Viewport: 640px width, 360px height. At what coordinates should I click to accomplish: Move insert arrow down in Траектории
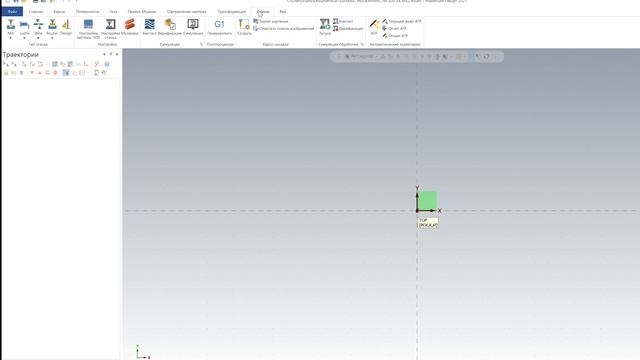pyautogui.click(x=32, y=73)
